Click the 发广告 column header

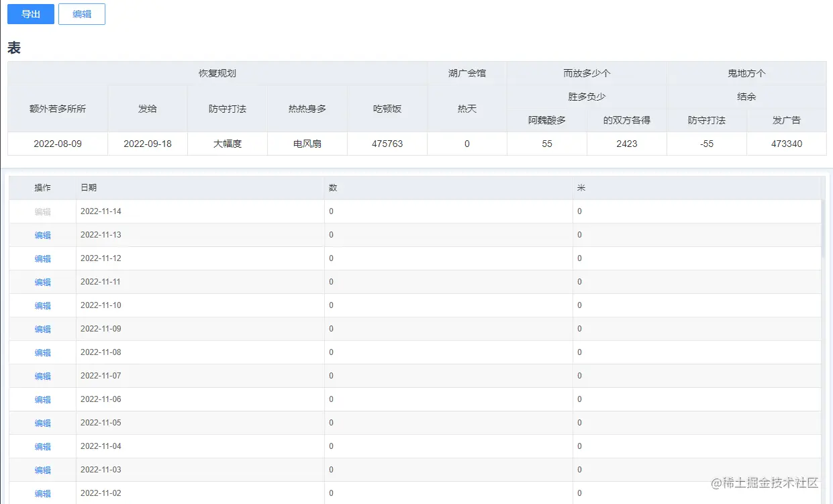click(x=787, y=120)
